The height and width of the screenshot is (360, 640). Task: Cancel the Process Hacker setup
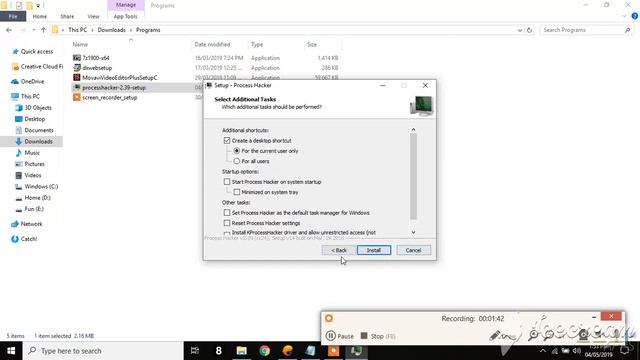pos(413,250)
